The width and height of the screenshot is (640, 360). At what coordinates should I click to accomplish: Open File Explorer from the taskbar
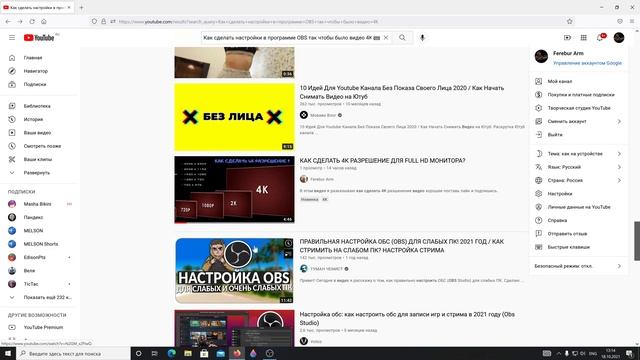point(188,353)
